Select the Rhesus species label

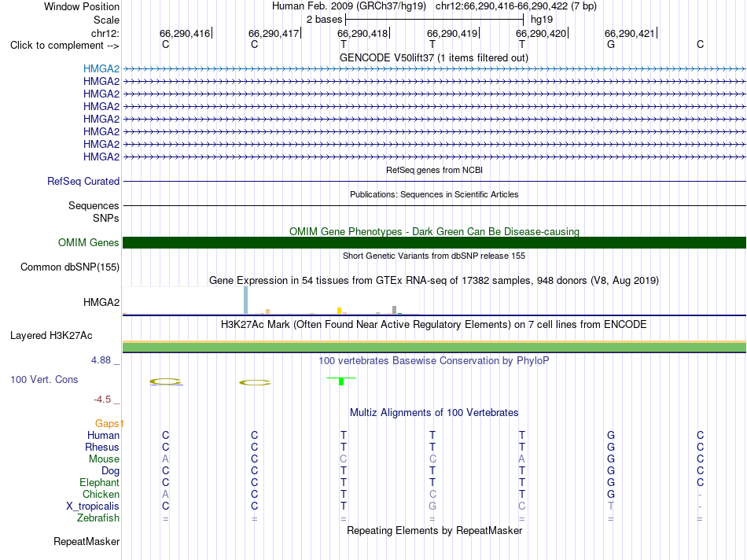pyautogui.click(x=102, y=447)
